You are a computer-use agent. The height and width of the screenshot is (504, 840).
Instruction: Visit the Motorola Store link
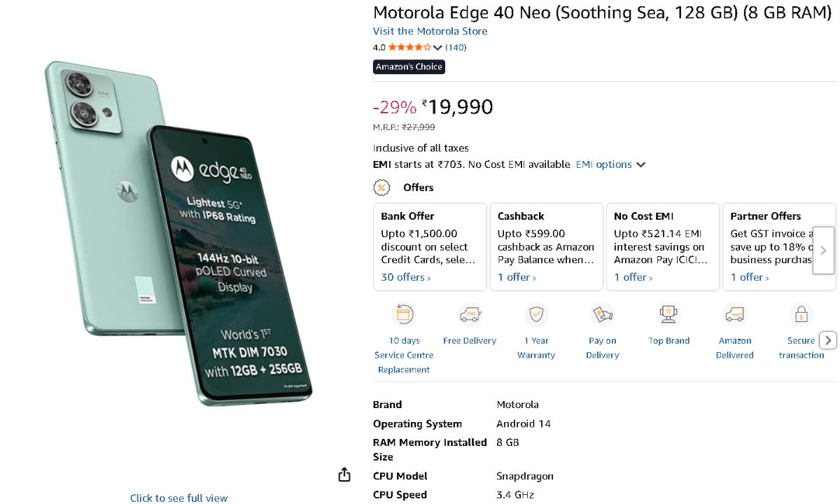(x=430, y=31)
